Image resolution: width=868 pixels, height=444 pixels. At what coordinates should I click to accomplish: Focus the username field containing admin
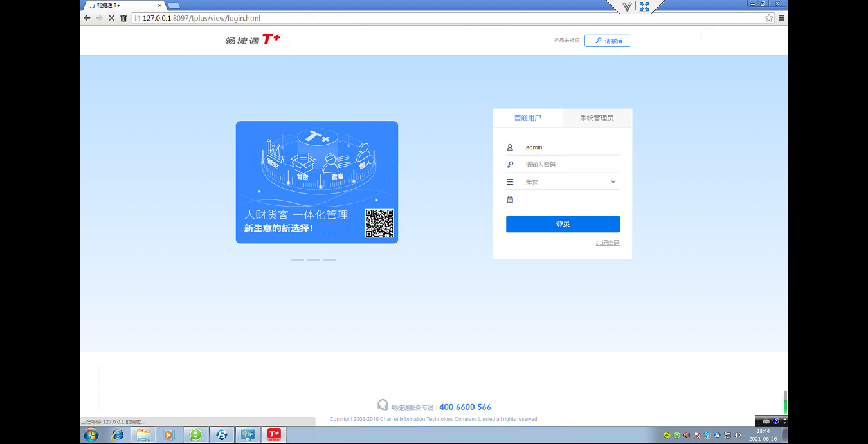point(572,147)
